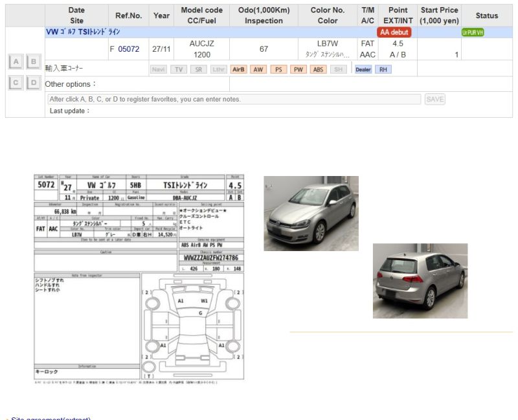
Task: Click the FAT AAC transmission cell
Action: [x=368, y=49]
